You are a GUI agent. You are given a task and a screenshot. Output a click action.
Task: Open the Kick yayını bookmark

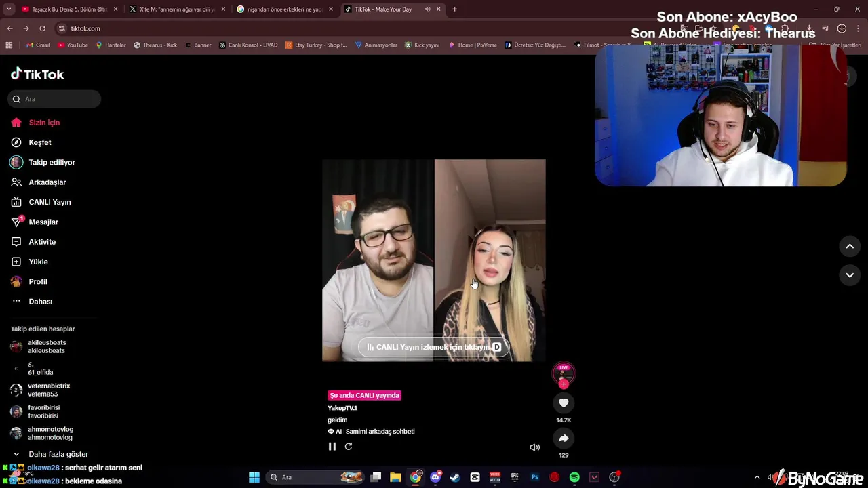coord(422,45)
